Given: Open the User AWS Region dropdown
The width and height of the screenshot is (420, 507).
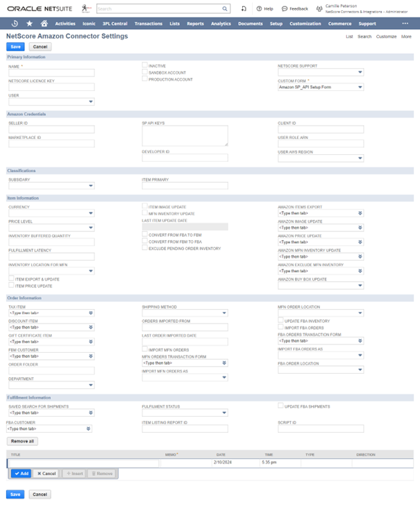Looking at the screenshot, I should click(x=360, y=158).
